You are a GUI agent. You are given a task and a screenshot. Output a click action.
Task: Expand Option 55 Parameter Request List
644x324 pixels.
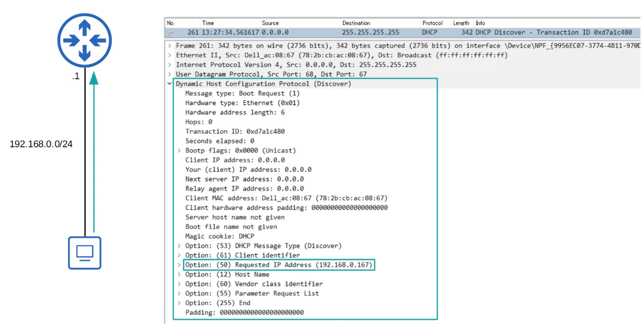coord(179,293)
